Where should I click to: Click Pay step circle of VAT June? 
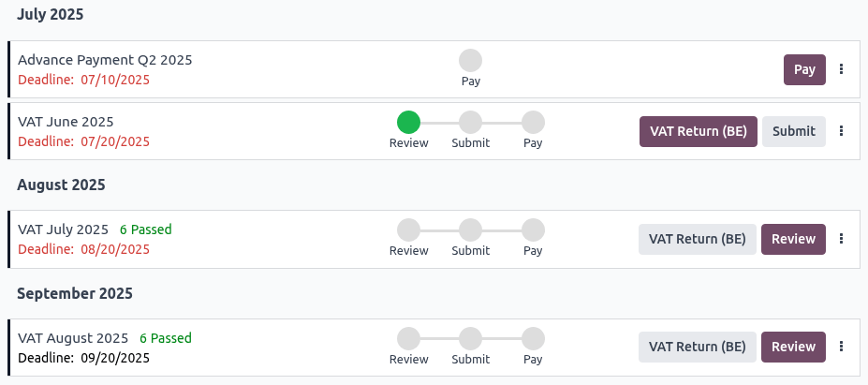pos(533,123)
